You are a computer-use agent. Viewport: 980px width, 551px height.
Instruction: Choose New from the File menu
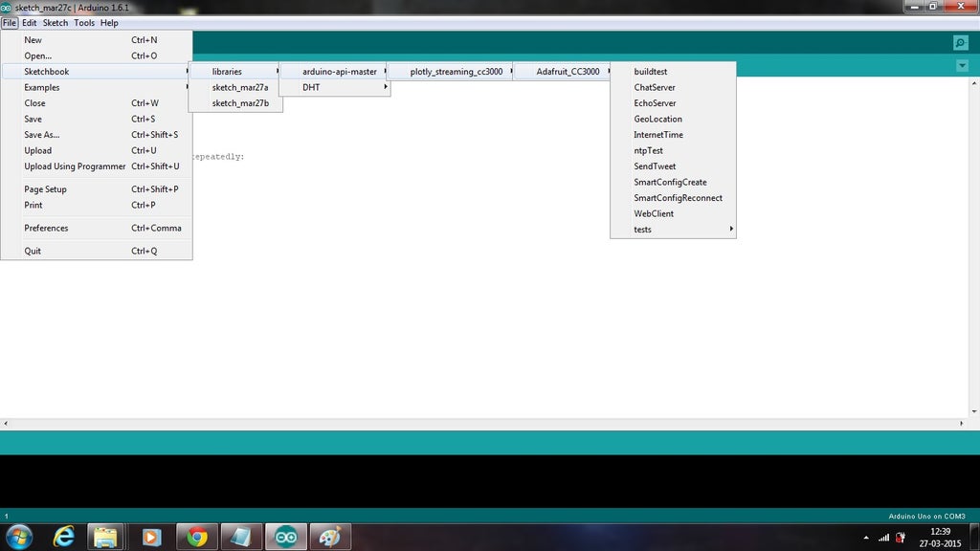[97, 39]
